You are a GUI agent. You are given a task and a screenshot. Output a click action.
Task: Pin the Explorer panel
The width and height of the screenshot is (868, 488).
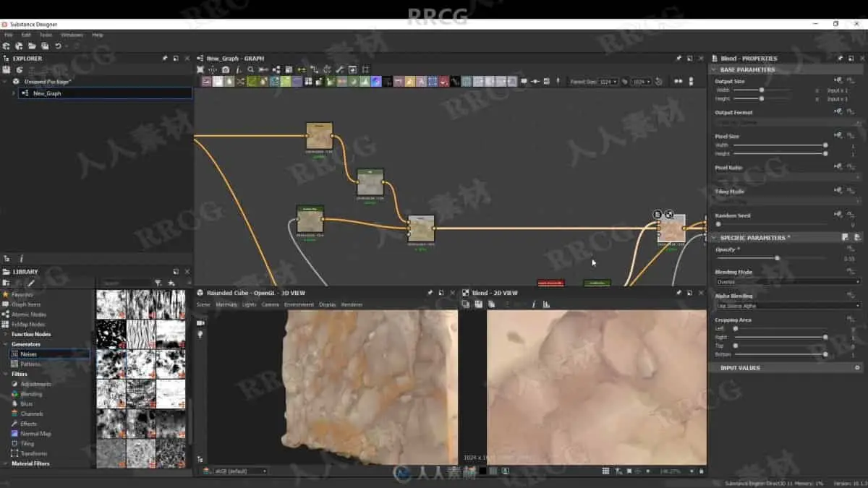(165, 59)
